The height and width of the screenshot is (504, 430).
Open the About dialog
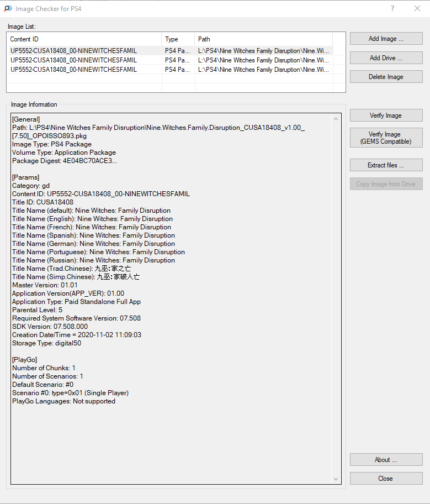click(x=386, y=460)
